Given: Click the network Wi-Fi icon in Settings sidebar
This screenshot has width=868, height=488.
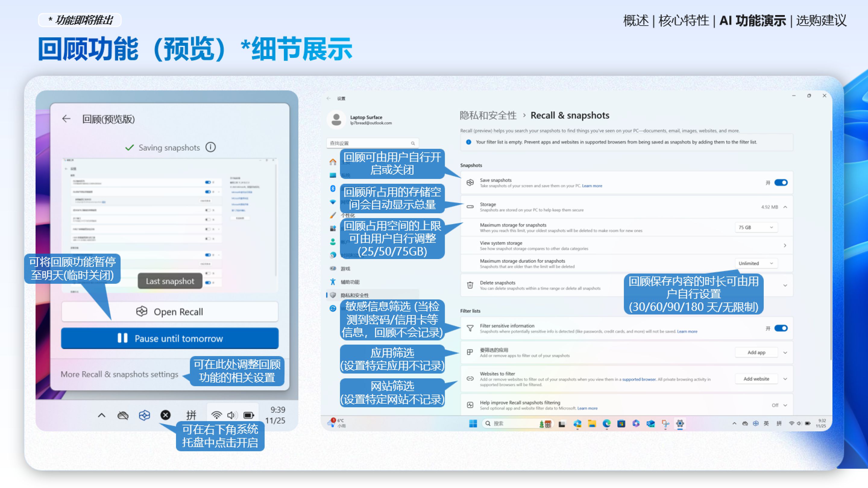Looking at the screenshot, I should 333,202.
